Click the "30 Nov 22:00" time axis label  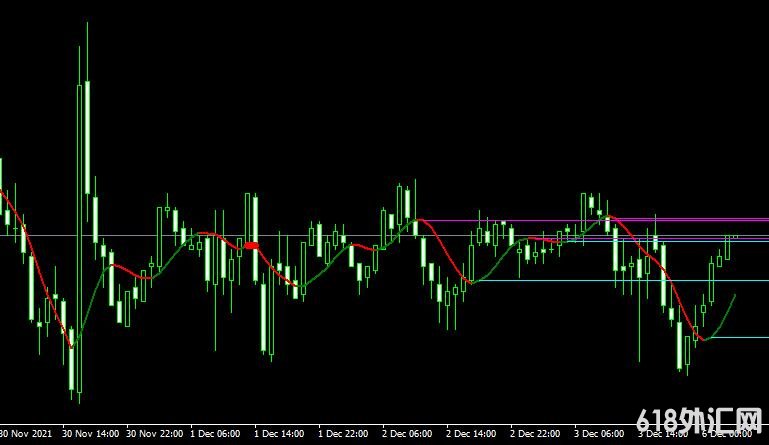tap(155, 434)
